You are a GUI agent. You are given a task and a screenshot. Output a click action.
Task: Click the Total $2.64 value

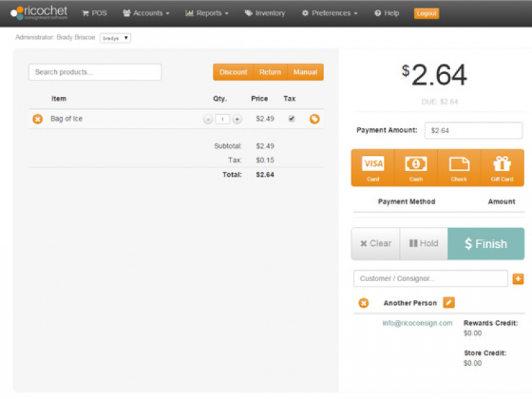tap(265, 175)
